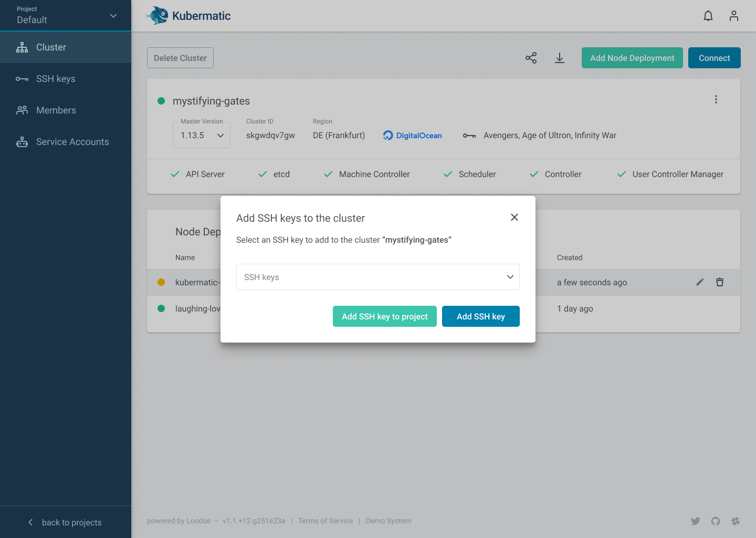Open the share cluster icon

(531, 58)
